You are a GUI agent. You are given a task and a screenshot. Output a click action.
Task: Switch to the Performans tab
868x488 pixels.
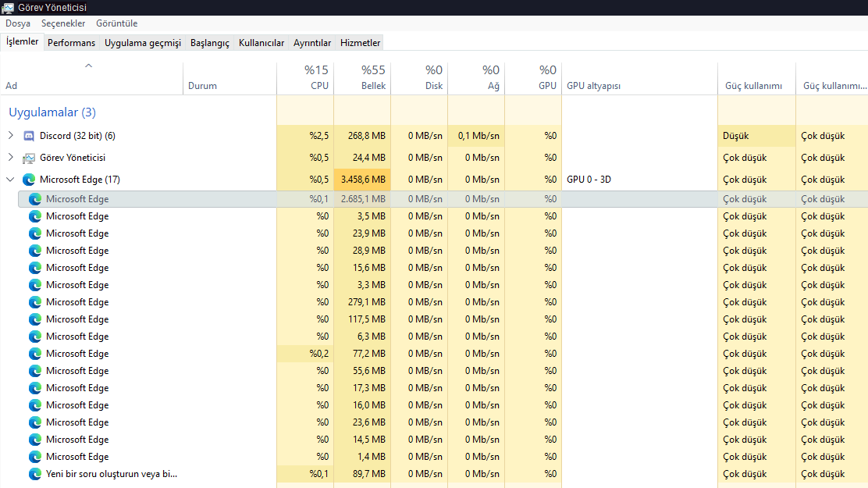click(71, 43)
